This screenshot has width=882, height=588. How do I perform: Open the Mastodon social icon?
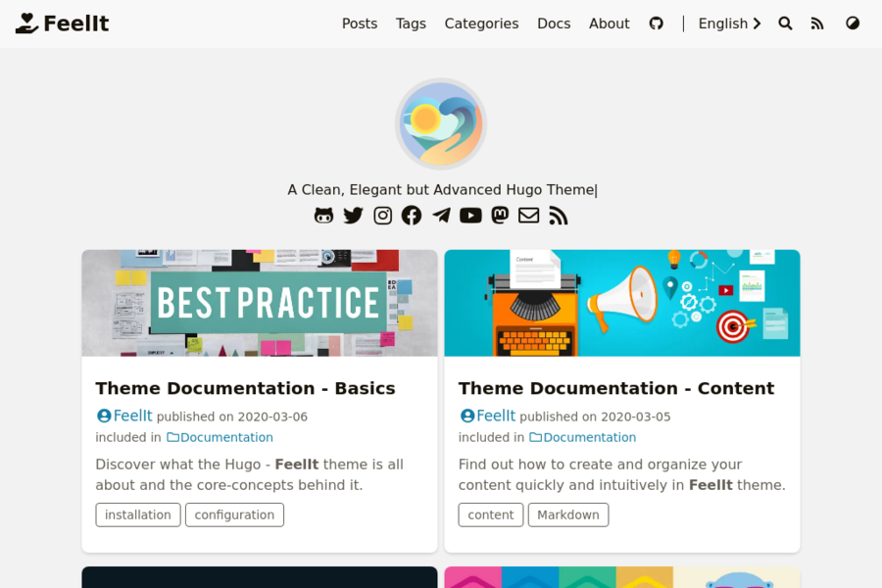point(500,216)
